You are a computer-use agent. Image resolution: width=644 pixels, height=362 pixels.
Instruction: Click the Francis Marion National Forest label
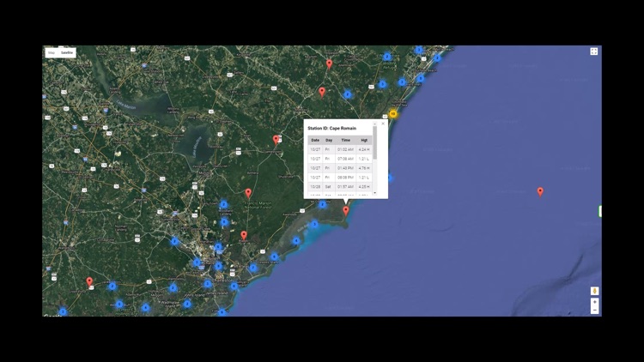[x=258, y=205]
